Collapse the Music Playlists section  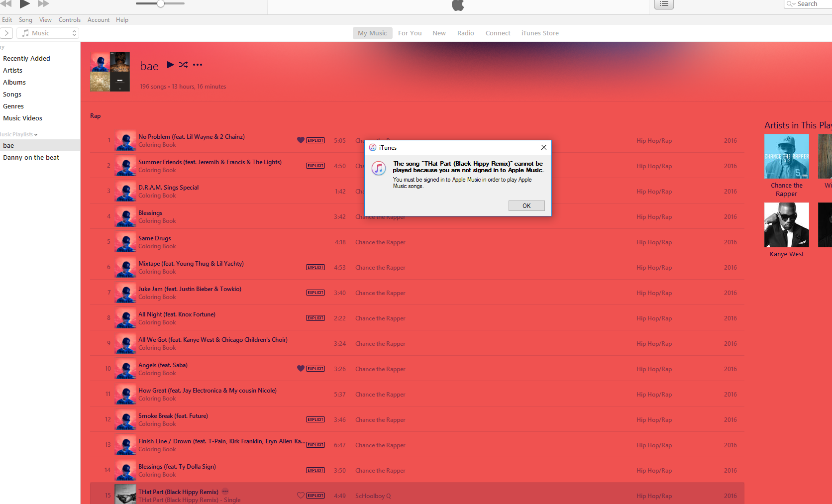pyautogui.click(x=36, y=135)
